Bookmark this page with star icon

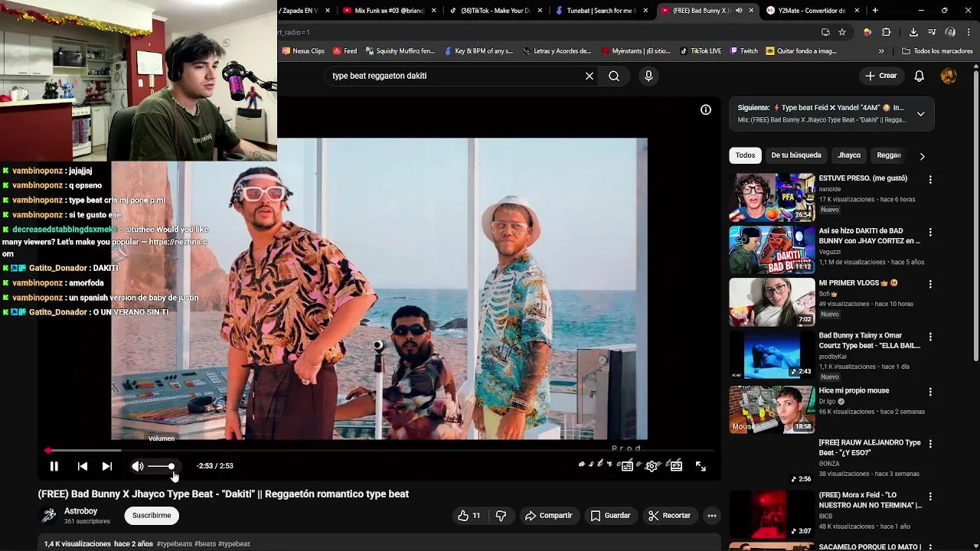842,32
